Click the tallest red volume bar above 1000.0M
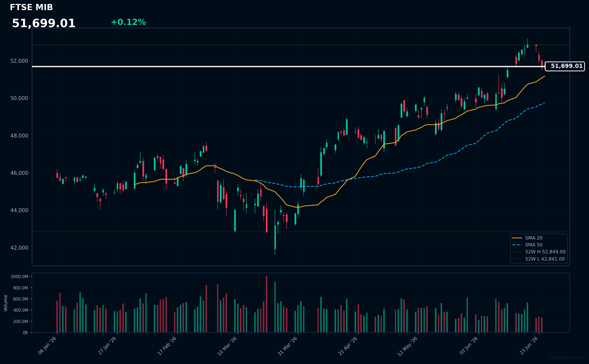Viewport: 589px width, 364px height. pyautogui.click(x=267, y=304)
